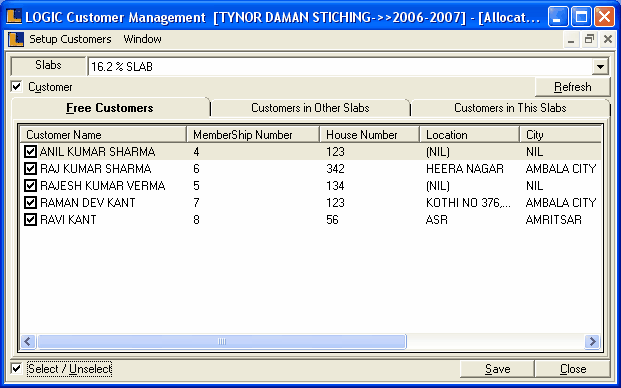Image resolution: width=621 pixels, height=388 pixels.
Task: Sort by Customer Name column header
Action: click(x=103, y=135)
